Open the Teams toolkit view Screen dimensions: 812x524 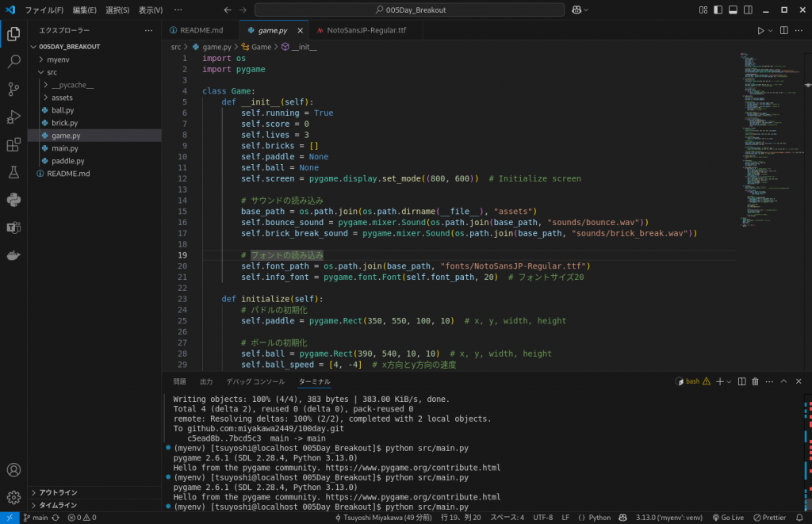coord(13,228)
